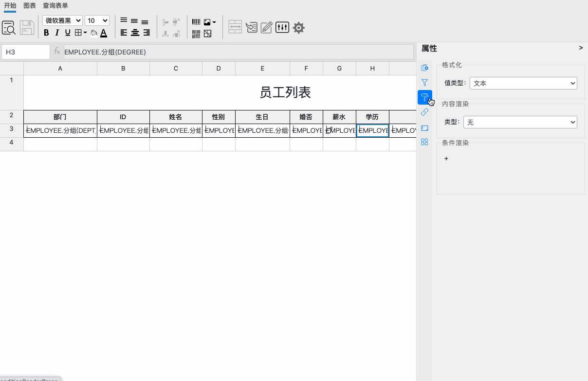Pick font color with underlined A
588x381 pixels.
pyautogui.click(x=104, y=33)
